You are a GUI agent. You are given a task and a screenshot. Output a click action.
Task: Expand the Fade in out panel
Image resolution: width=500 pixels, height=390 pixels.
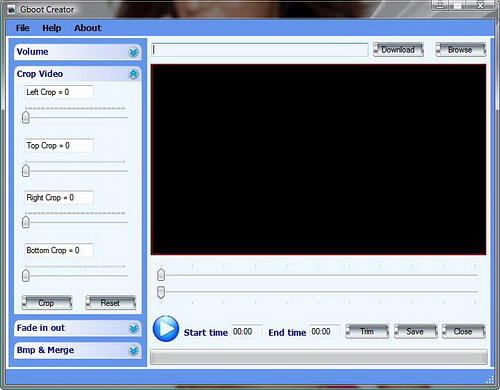(134, 328)
